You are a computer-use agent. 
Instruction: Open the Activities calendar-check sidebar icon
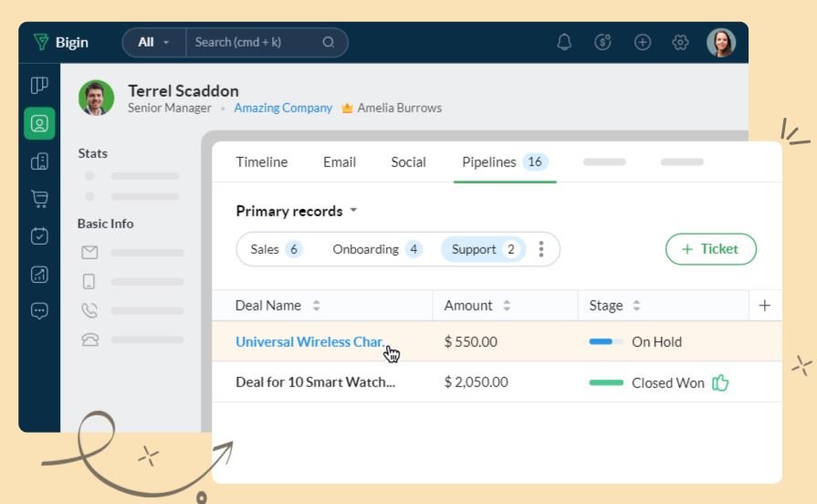pyautogui.click(x=39, y=236)
